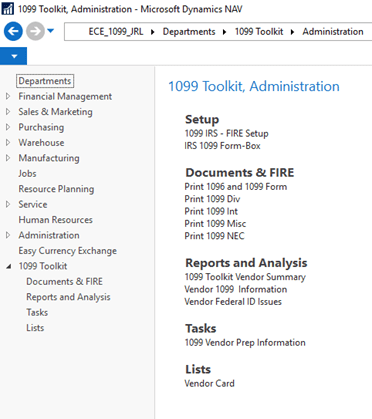Expand the Administration node in tree
Image resolution: width=372 pixels, height=419 pixels.
(8, 235)
